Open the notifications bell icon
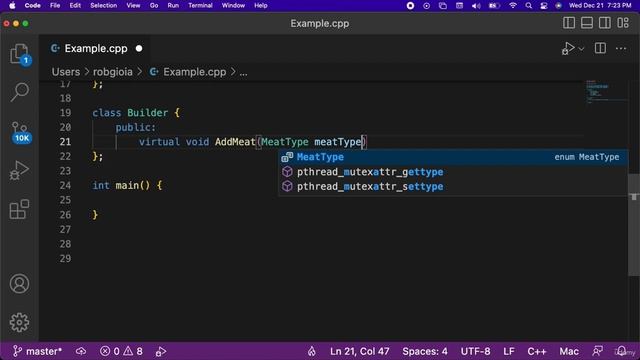640x360 pixels. coord(621,351)
